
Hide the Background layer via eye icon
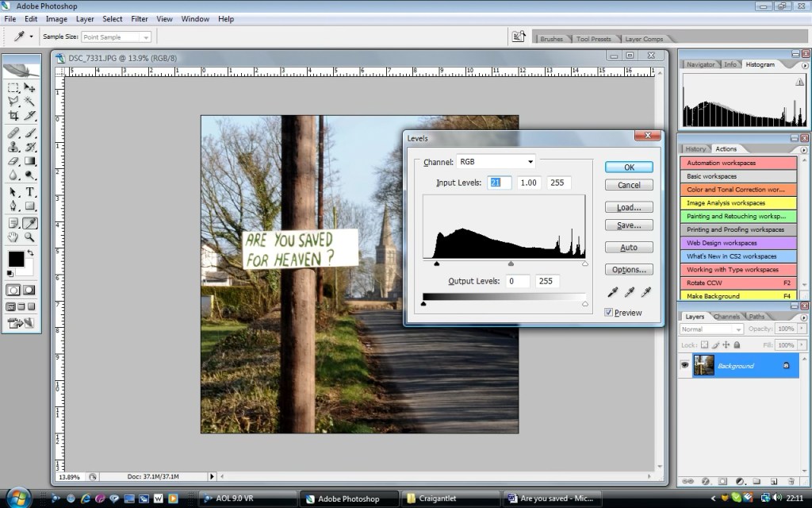684,366
